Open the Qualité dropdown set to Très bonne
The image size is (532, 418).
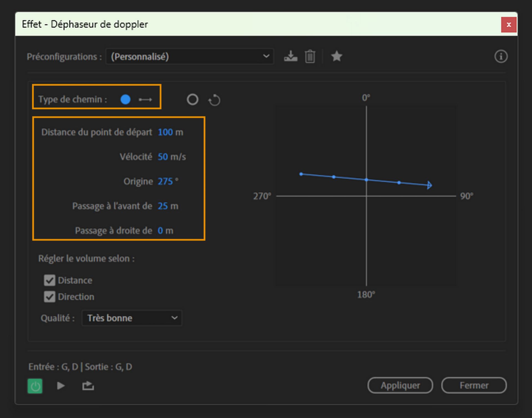132,318
